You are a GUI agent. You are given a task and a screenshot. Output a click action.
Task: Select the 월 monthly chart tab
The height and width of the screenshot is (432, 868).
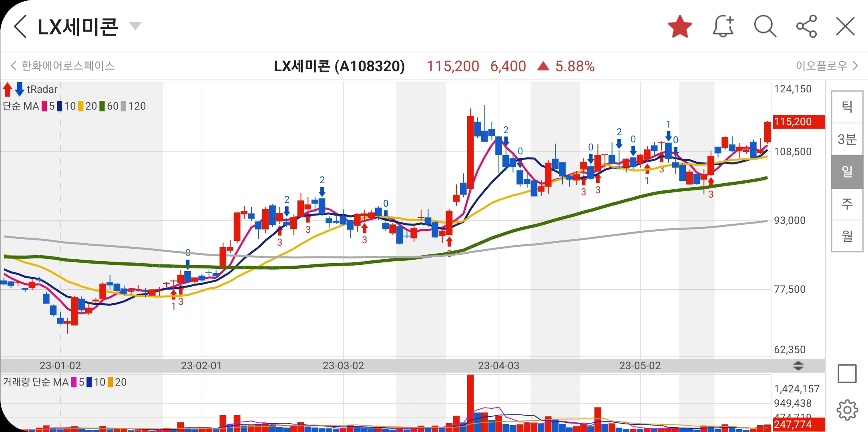coord(847,236)
